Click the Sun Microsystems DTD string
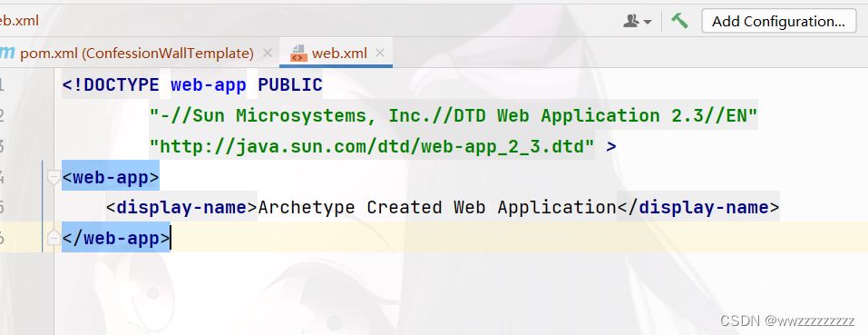This screenshot has width=868, height=335. [x=454, y=115]
